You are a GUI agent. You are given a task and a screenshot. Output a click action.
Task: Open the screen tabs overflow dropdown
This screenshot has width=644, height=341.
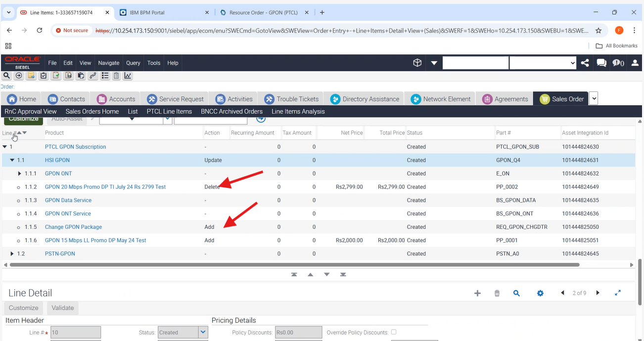click(594, 98)
